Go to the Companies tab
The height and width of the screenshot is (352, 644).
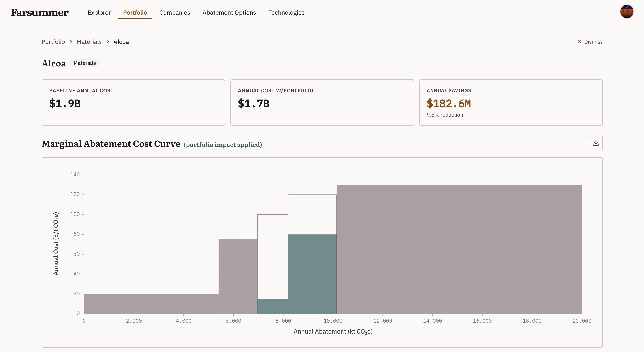coord(175,13)
